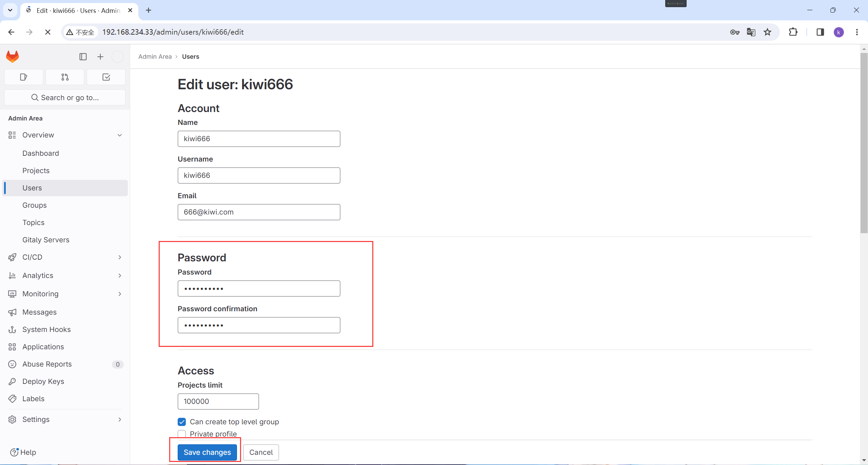Screen dimensions: 868x465
Task: Uncheck Can create top level group
Action: click(x=182, y=422)
